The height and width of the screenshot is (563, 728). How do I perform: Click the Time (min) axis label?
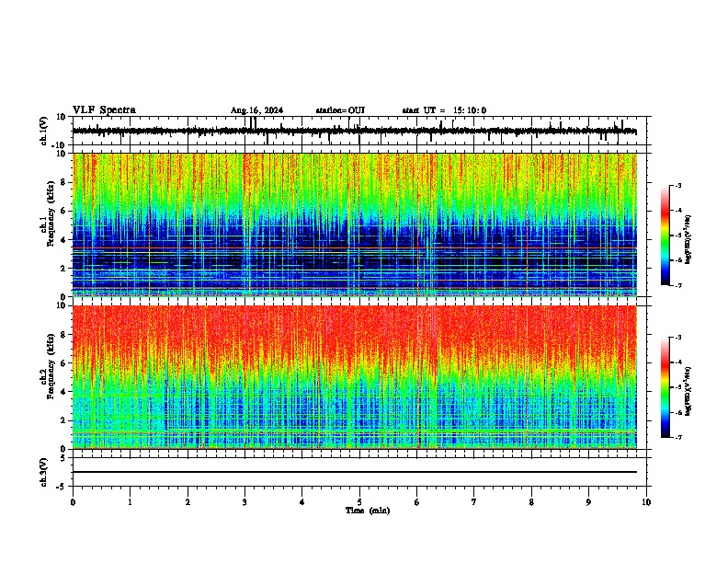(368, 511)
